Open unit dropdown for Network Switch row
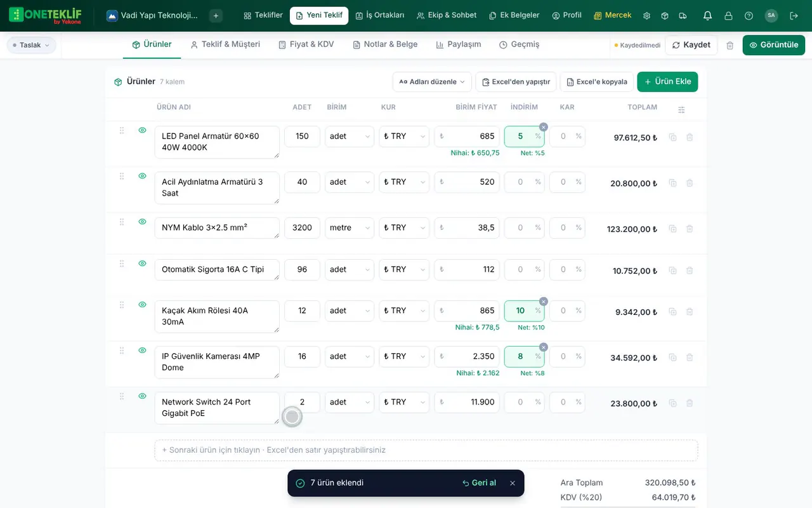 coord(350,403)
